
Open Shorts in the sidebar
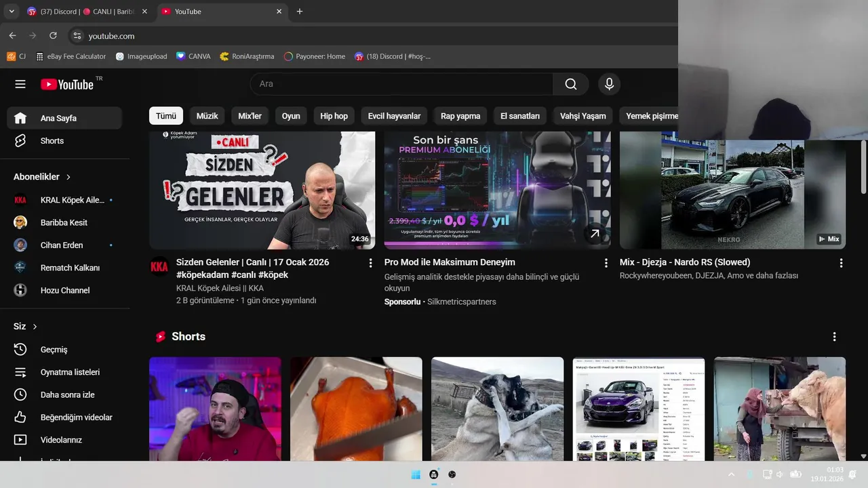(x=64, y=141)
